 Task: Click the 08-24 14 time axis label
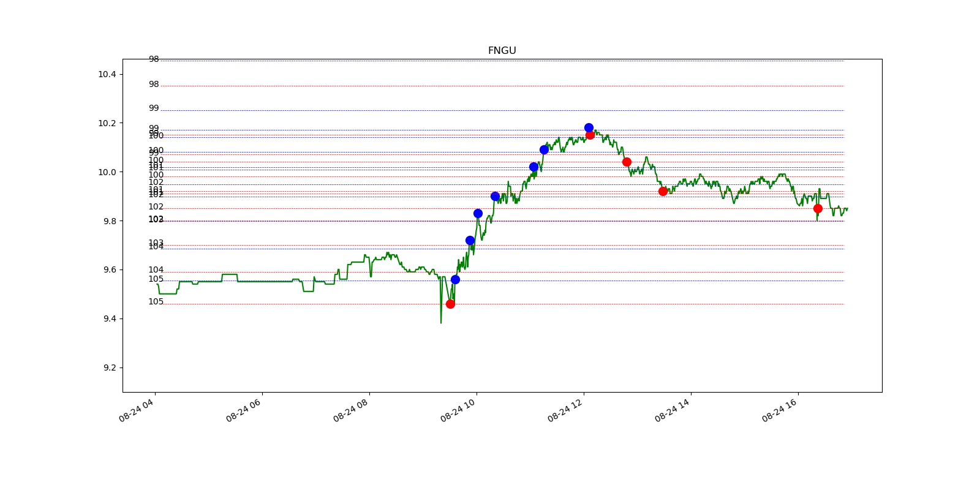[x=673, y=410]
